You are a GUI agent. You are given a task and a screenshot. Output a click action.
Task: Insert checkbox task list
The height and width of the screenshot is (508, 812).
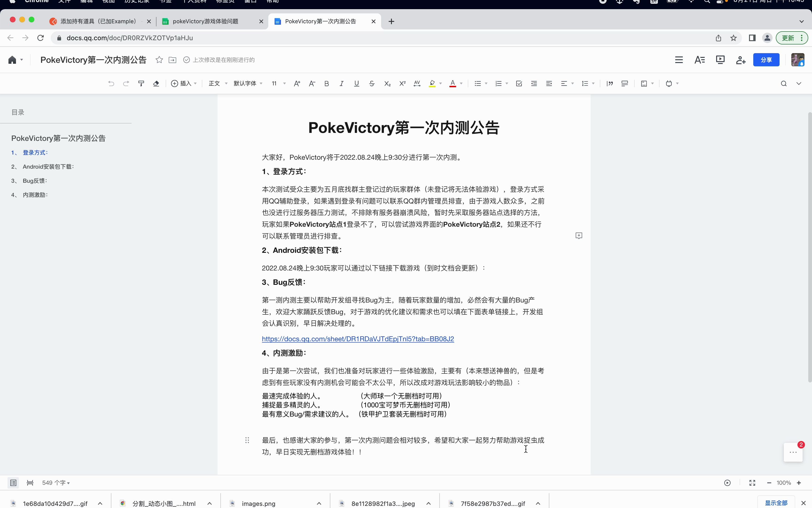coord(519,84)
